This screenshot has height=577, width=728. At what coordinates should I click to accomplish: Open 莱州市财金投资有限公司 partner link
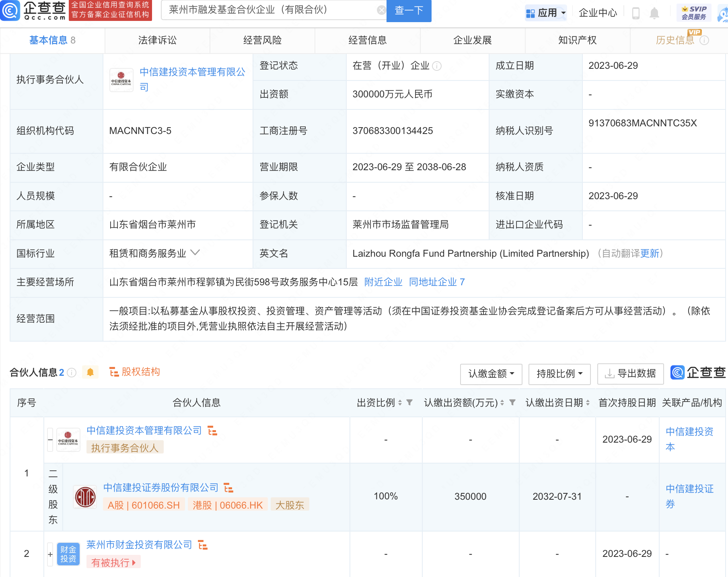[x=139, y=545]
